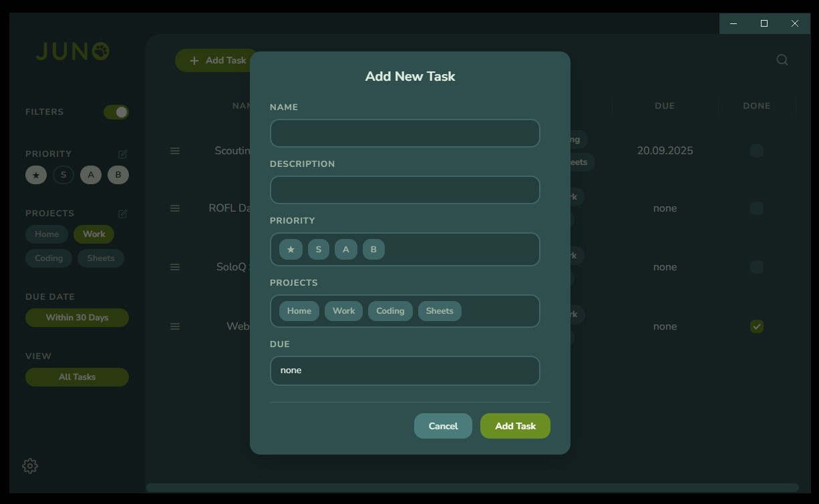Uncheck the done box in the Web row
This screenshot has height=504, width=819.
click(x=756, y=326)
